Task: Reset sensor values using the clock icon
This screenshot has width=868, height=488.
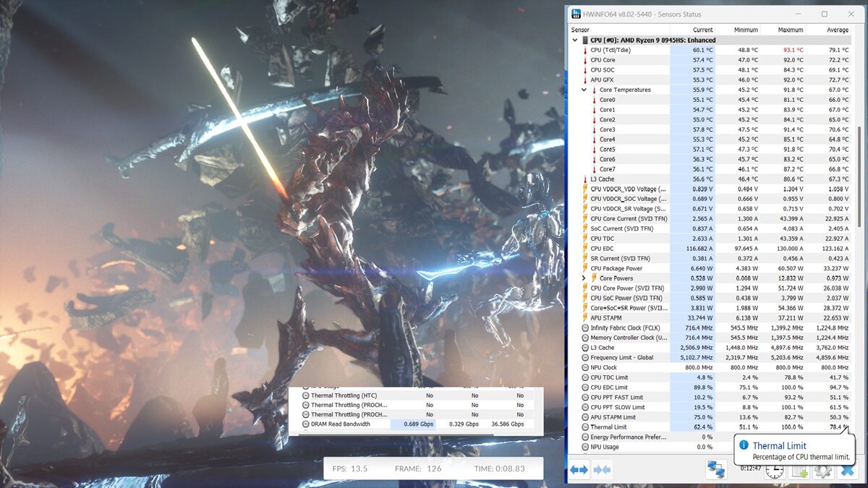Action: tap(775, 471)
